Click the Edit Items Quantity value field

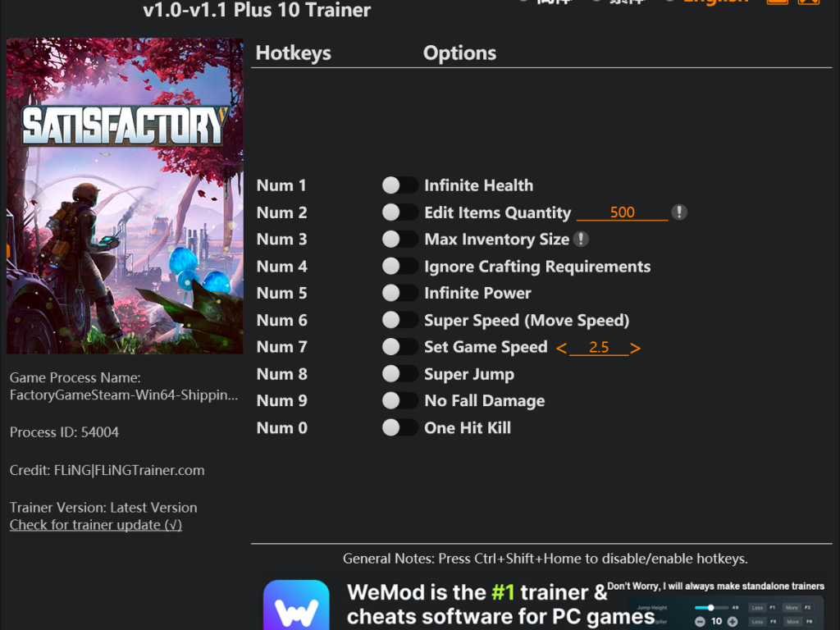point(622,212)
